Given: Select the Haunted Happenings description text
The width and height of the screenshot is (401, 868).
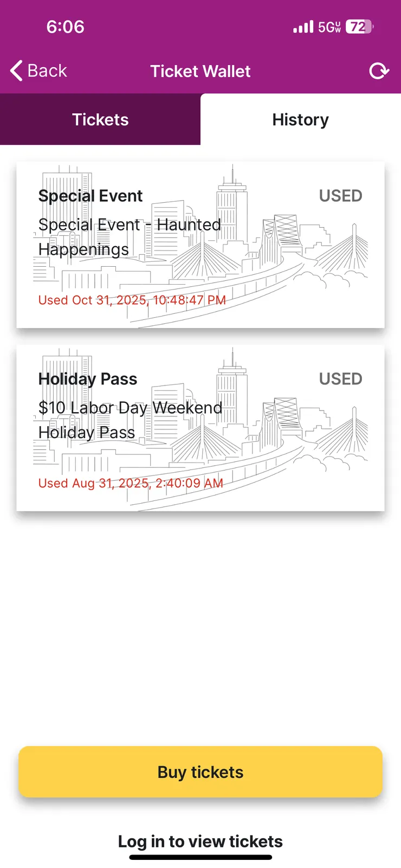Looking at the screenshot, I should pyautogui.click(x=130, y=237).
